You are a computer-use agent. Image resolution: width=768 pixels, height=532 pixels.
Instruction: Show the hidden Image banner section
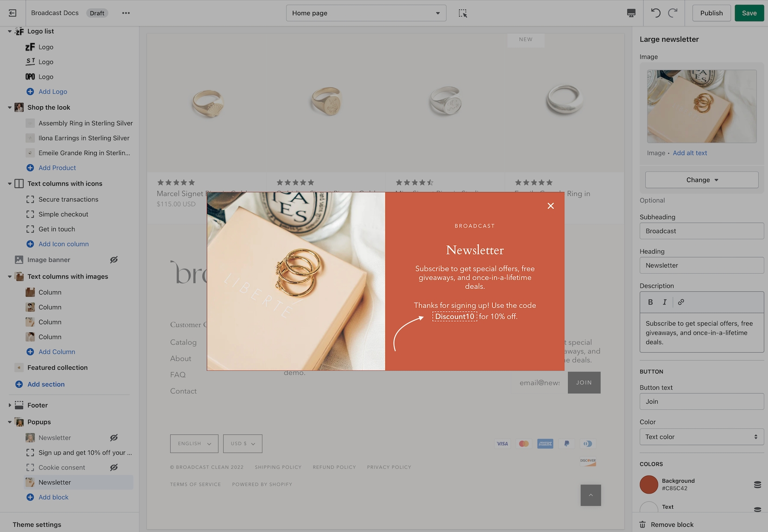114,260
